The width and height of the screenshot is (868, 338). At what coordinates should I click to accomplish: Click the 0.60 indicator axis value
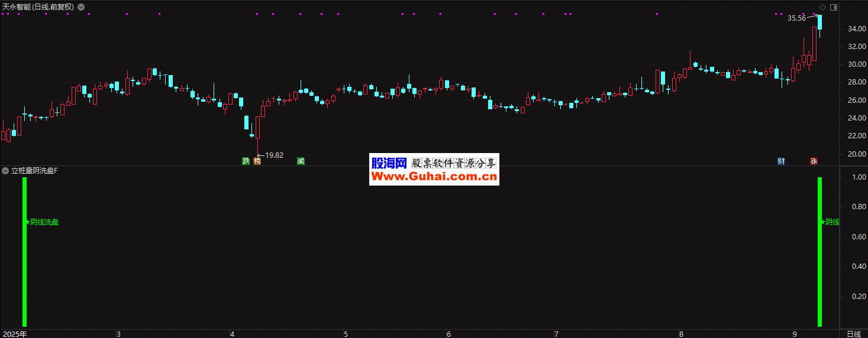click(x=859, y=237)
